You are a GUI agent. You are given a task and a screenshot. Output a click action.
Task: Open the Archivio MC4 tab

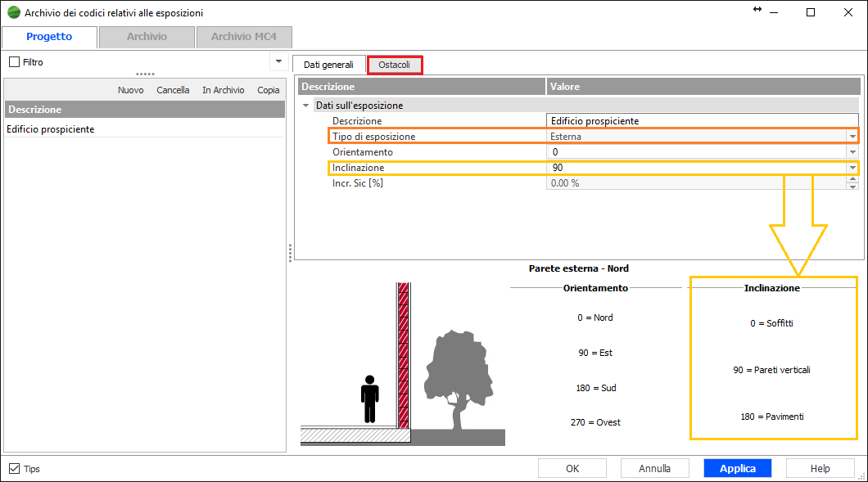(x=243, y=37)
